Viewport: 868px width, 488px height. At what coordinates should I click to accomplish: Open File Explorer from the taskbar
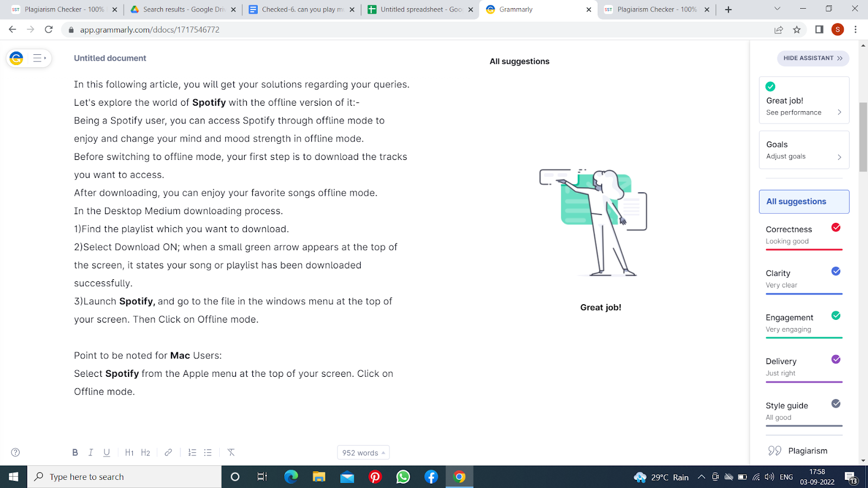coord(319,477)
